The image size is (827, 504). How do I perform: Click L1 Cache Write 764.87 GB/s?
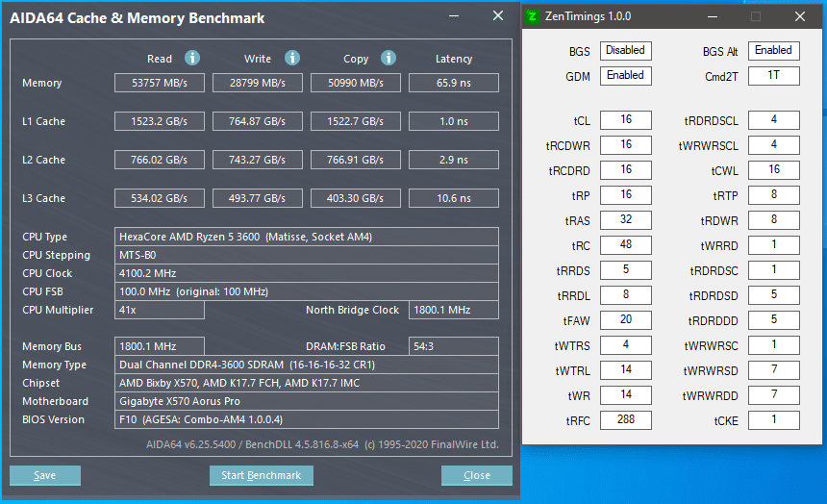click(258, 121)
